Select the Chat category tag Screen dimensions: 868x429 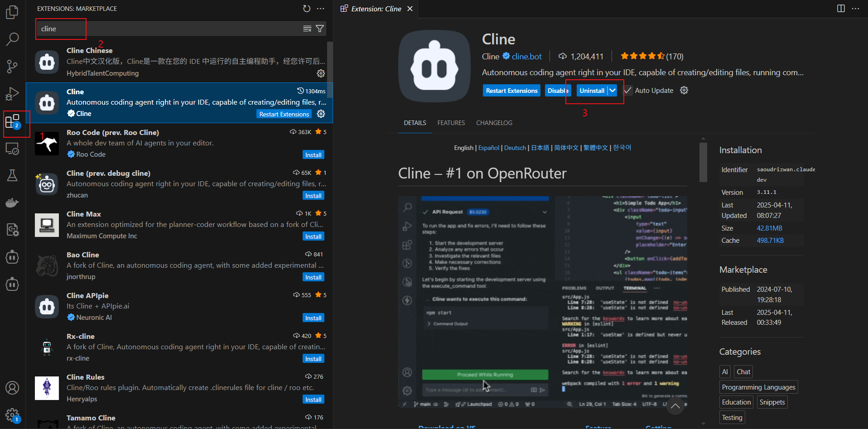point(743,372)
